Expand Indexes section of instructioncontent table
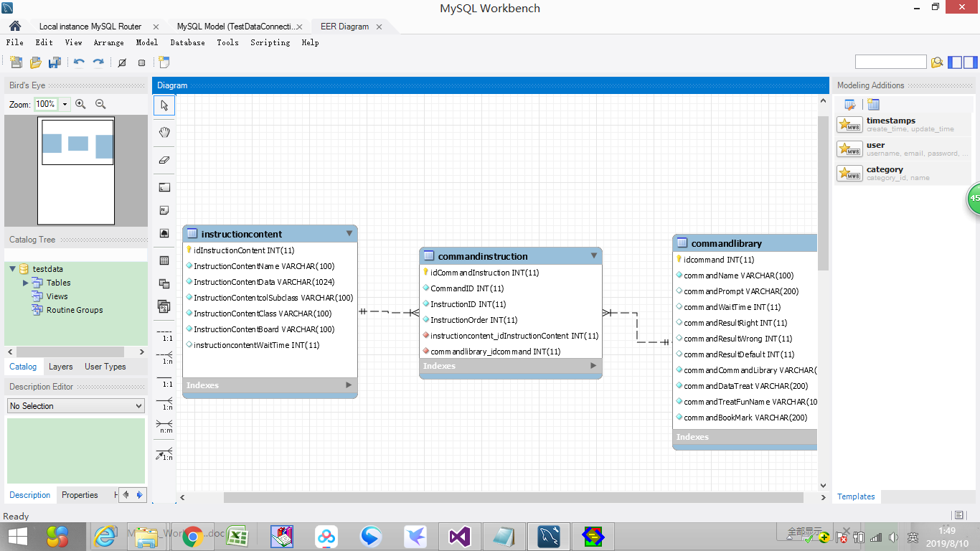Screen dimensions: 980x551 (349, 385)
